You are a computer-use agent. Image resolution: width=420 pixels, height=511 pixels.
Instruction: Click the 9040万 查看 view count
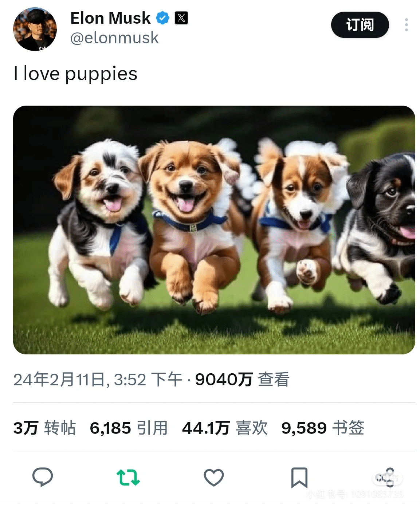coord(242,380)
